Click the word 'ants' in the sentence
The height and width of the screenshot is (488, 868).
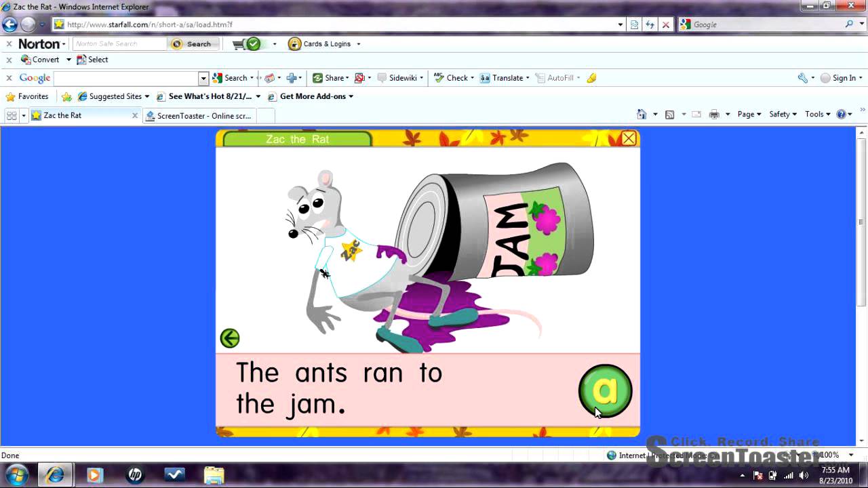point(321,373)
